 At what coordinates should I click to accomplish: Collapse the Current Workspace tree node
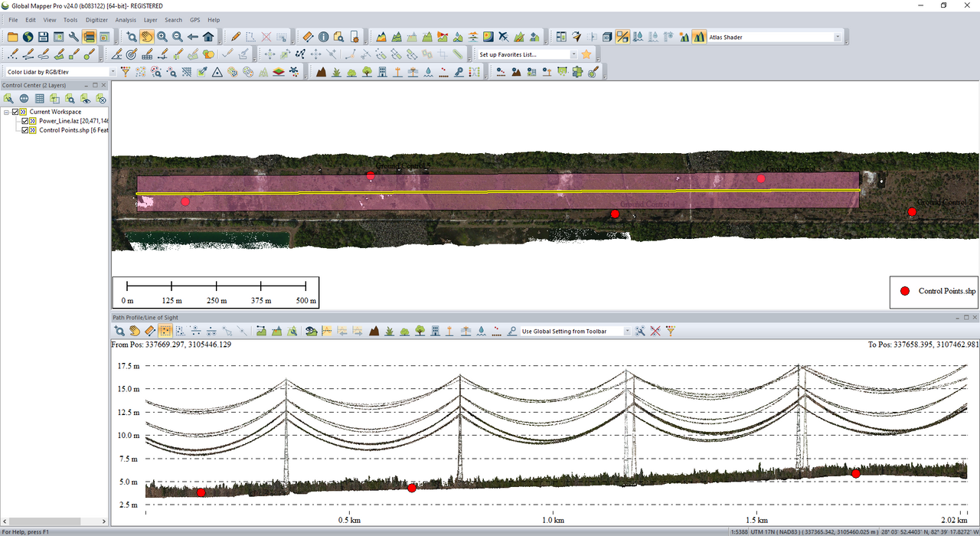[x=6, y=112]
